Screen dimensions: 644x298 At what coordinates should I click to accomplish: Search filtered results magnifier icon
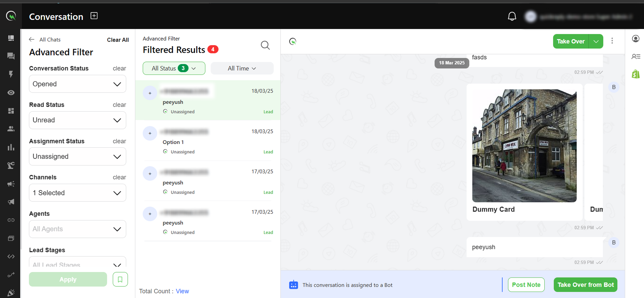(x=265, y=45)
